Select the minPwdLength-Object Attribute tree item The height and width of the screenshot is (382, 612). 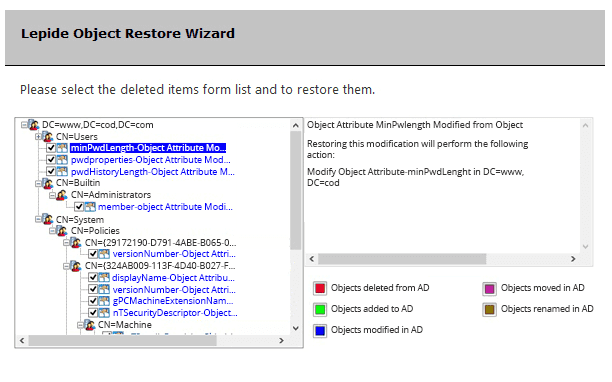tap(148, 148)
